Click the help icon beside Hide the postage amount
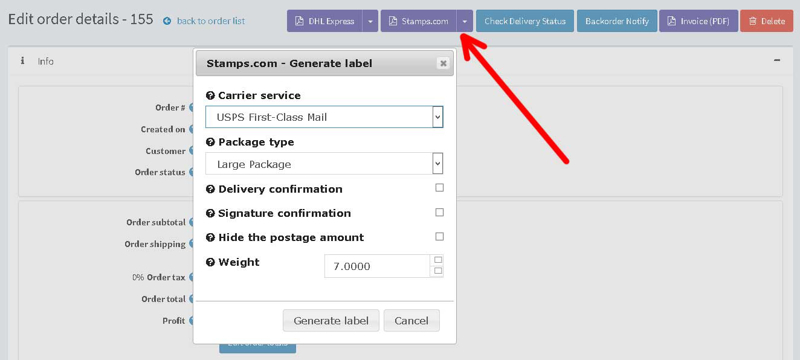This screenshot has height=360, width=800. point(210,238)
